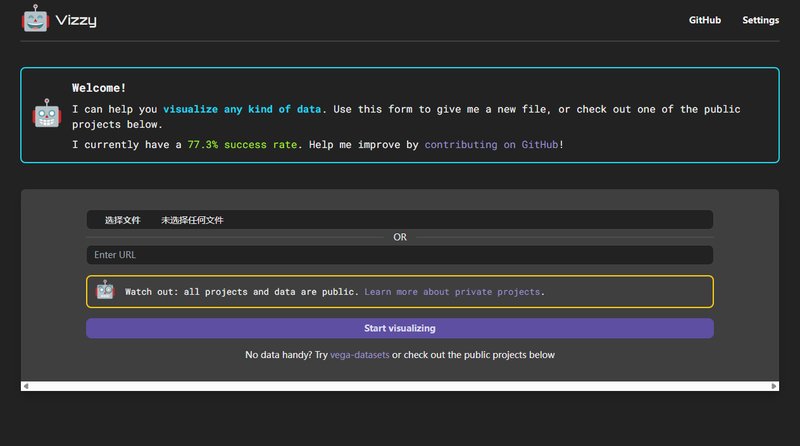Click the robot avatar in Welcome box

point(47,114)
